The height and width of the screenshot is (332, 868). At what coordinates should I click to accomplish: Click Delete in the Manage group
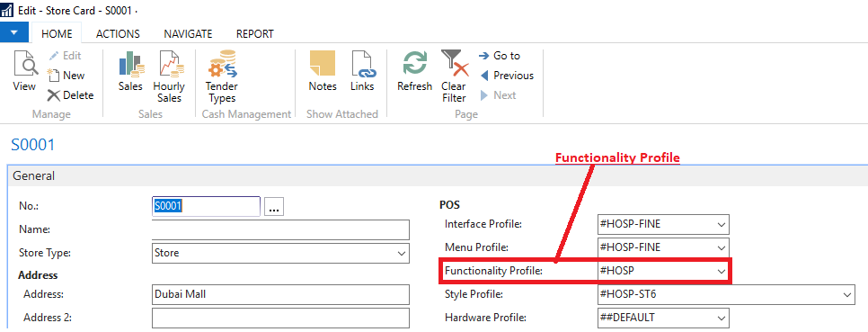(x=70, y=95)
